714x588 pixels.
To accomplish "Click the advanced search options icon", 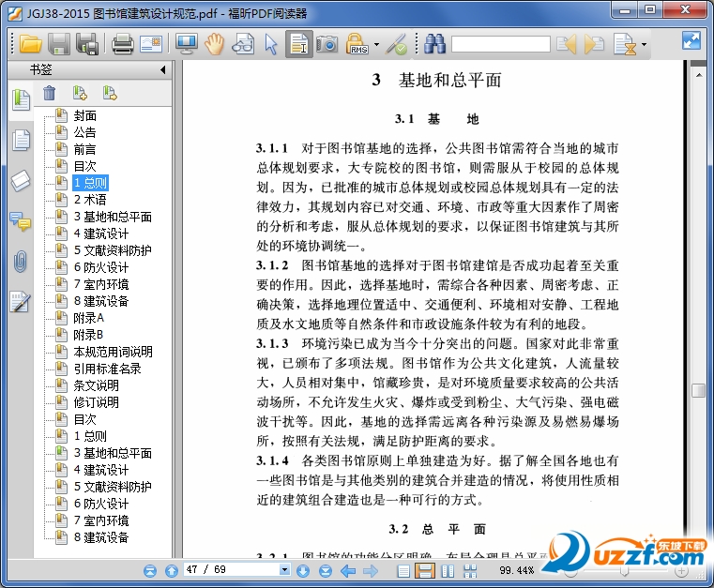I will pyautogui.click(x=624, y=44).
